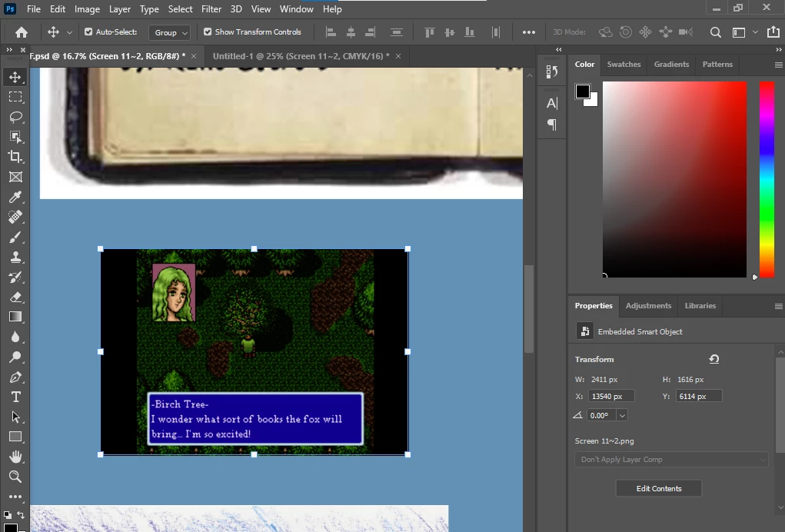Viewport: 785px width, 532px height.
Task: Click align top edges icon
Action: [x=429, y=32]
